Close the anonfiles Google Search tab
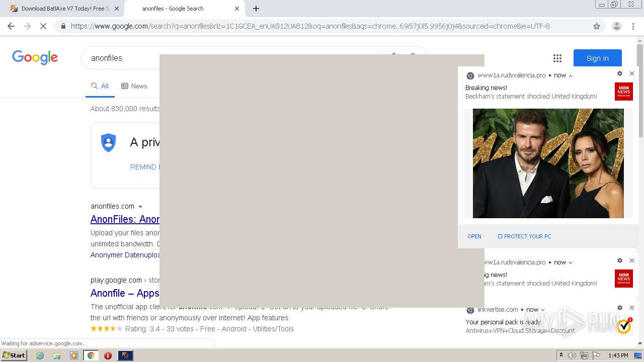The image size is (644, 362). [x=237, y=9]
